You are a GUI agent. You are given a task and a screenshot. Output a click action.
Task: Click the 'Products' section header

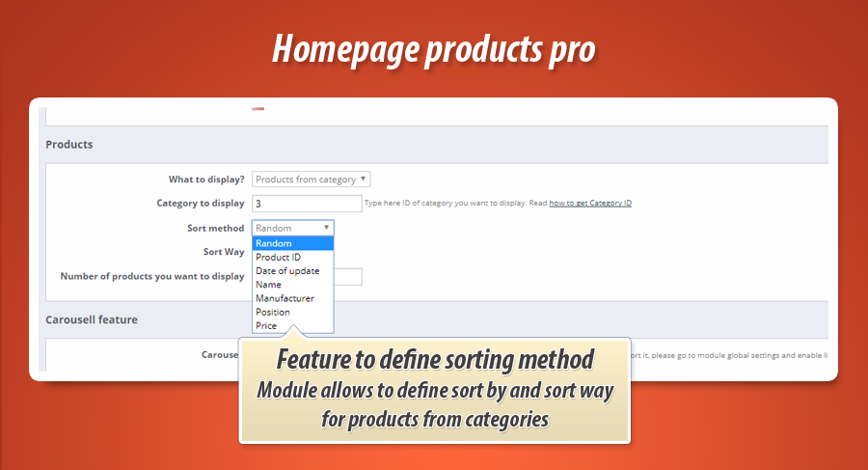pyautogui.click(x=69, y=145)
